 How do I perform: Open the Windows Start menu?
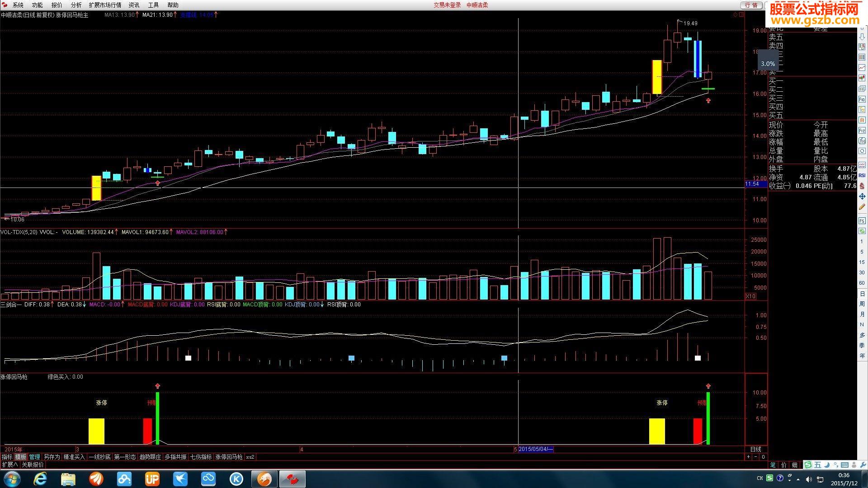pos(11,479)
